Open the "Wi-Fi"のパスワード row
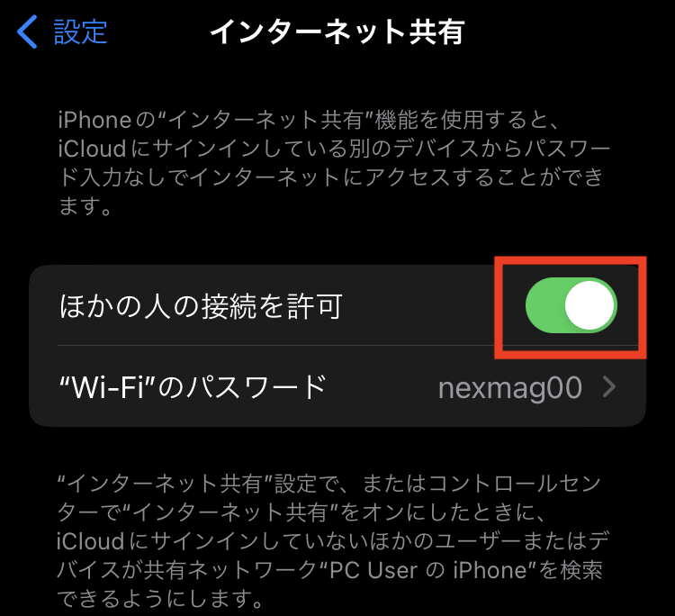Screen dimensions: 675x616 (x=337, y=386)
